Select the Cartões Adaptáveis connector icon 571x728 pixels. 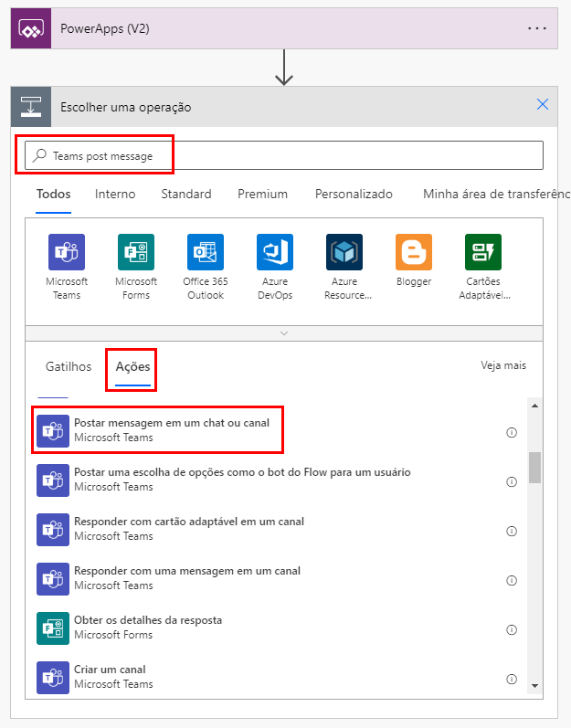click(x=483, y=252)
